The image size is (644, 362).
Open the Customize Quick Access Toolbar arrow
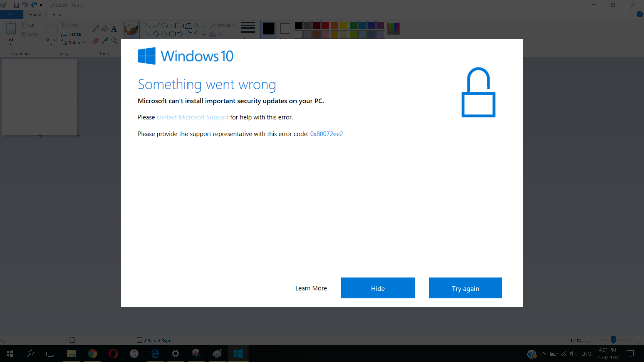[x=41, y=5]
